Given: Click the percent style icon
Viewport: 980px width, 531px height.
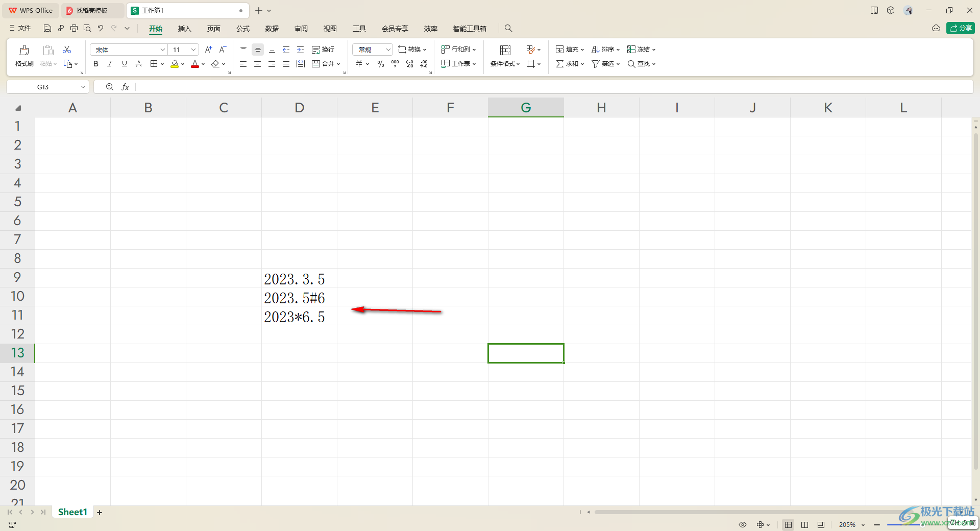Looking at the screenshot, I should pos(381,64).
